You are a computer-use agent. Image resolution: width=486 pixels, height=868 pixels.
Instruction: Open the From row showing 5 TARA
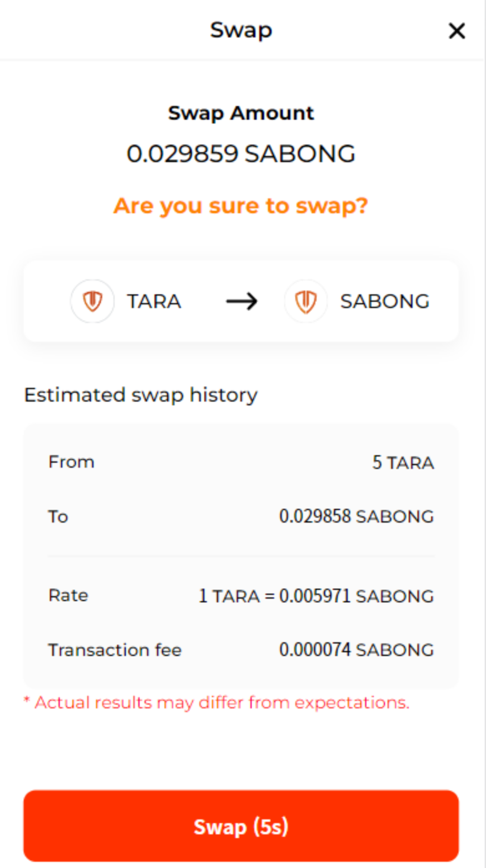click(x=242, y=462)
